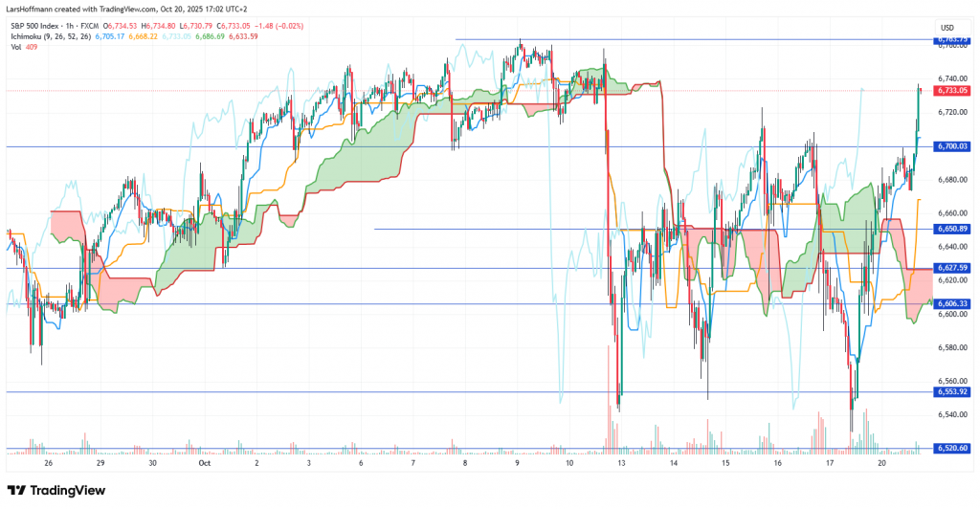The width and height of the screenshot is (980, 509).
Task: Select the 6,700.03 horizontal line price label
Action: [x=953, y=146]
